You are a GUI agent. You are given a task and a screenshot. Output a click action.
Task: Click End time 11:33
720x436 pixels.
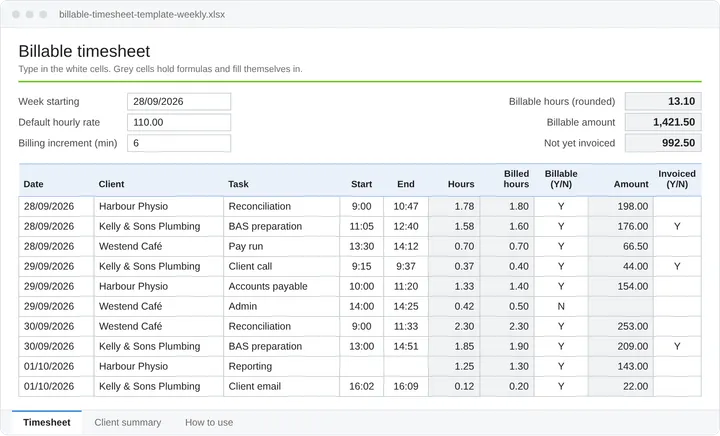pos(406,326)
